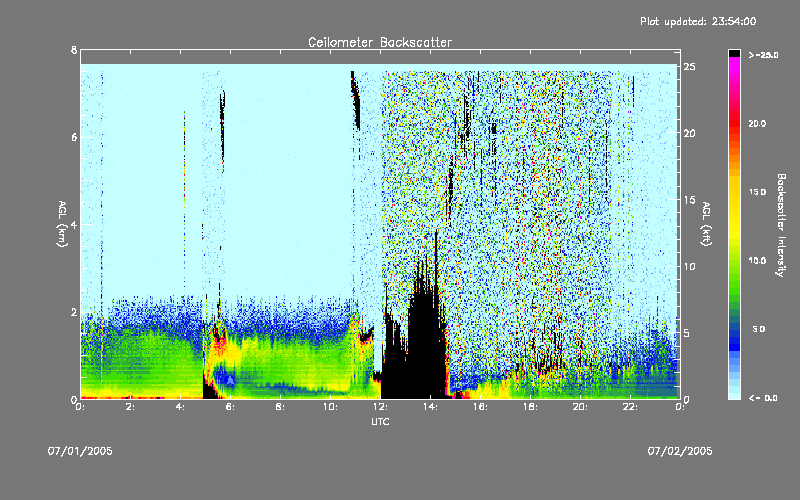Click the "<= 0.0" colorbar minimum label

tap(763, 397)
